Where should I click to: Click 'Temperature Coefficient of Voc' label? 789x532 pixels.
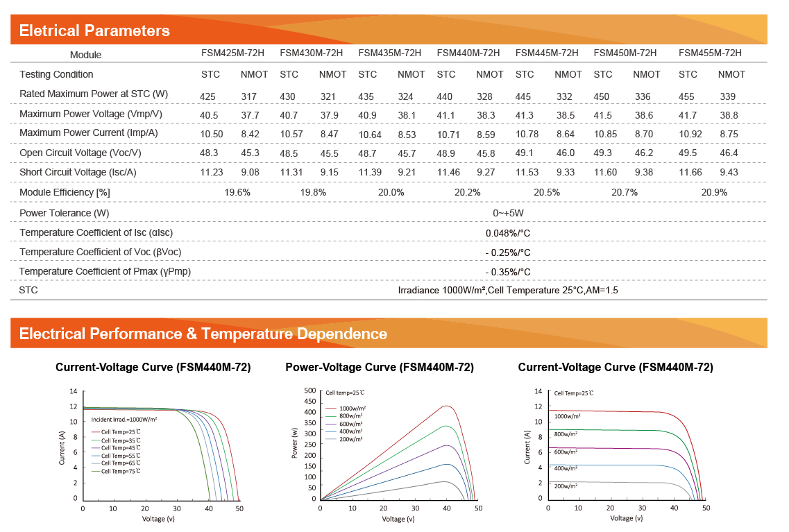(100, 252)
